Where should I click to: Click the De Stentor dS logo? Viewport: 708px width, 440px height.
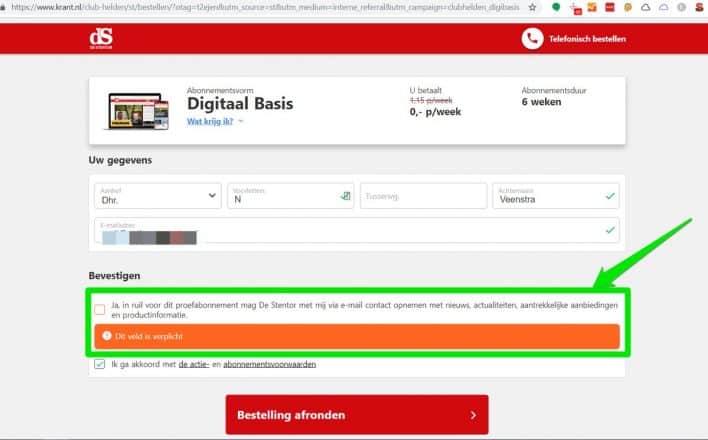point(101,39)
